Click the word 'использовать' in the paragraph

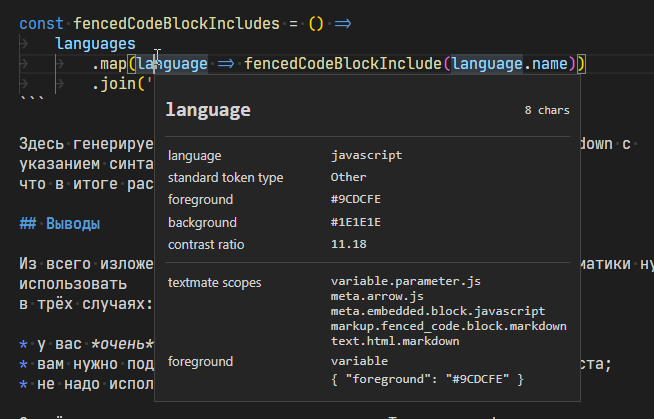[x=73, y=284]
